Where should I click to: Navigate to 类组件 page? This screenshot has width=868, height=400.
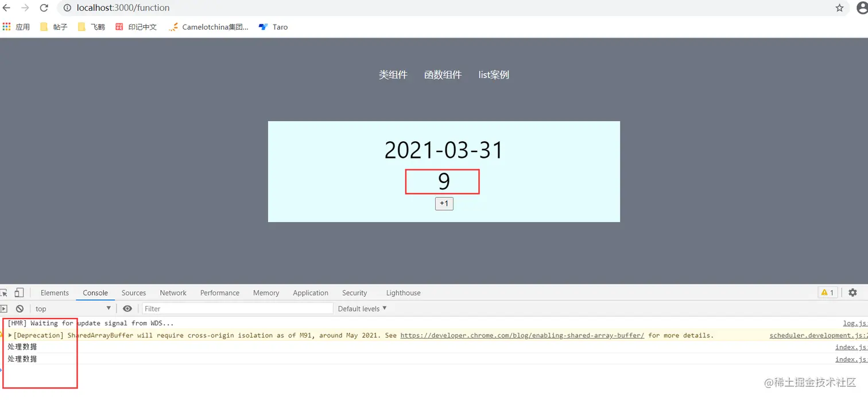pos(393,75)
